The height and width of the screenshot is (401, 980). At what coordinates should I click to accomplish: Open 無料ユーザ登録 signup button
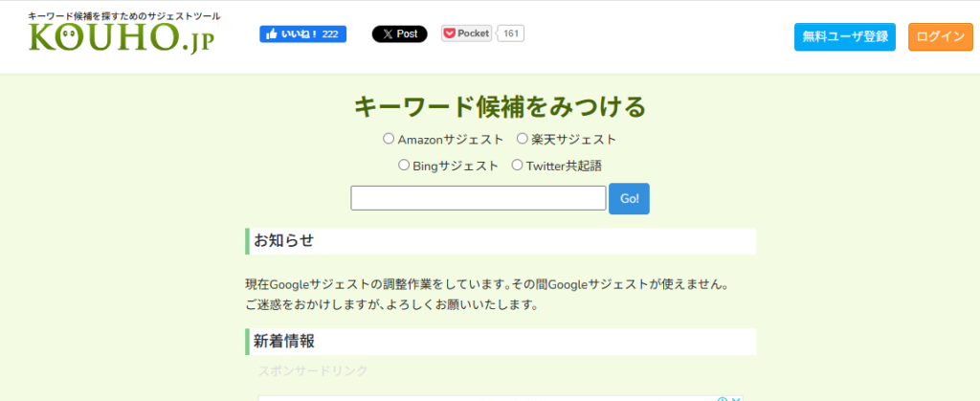pyautogui.click(x=845, y=37)
